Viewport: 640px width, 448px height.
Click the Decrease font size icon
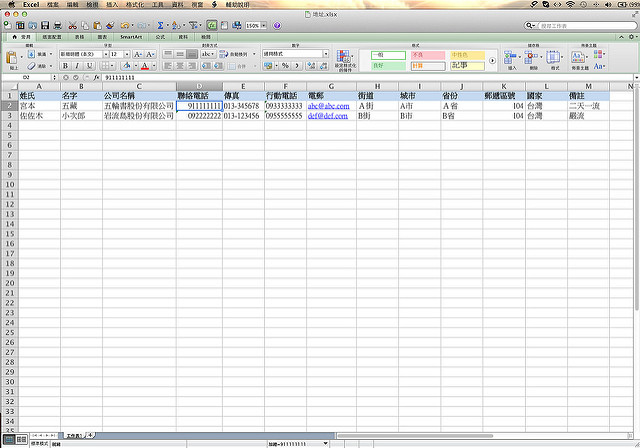[150, 54]
